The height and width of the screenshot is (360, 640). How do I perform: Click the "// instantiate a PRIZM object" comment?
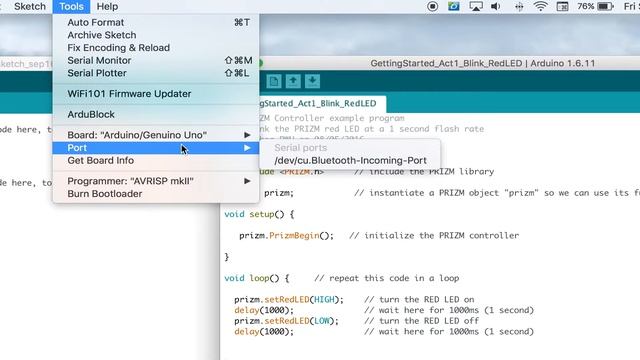497,193
